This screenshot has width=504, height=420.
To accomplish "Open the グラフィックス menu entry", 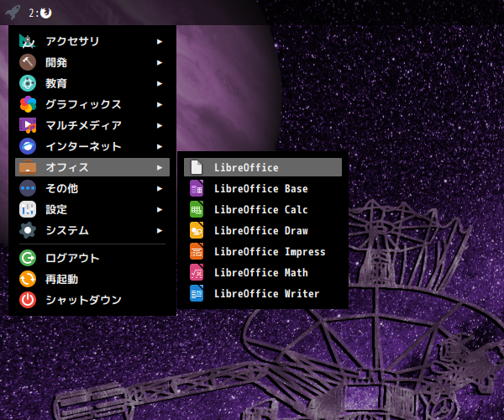I will click(x=92, y=104).
